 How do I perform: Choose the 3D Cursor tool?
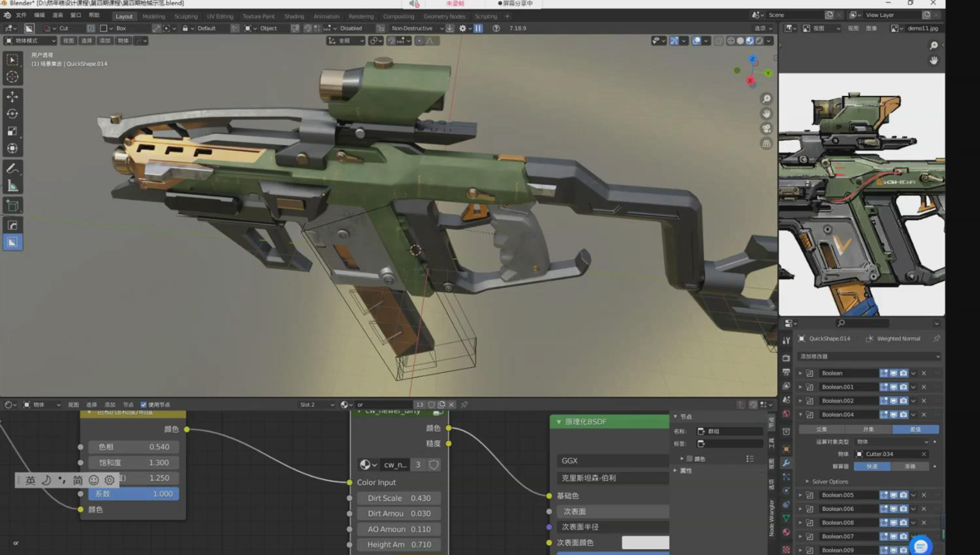click(12, 77)
